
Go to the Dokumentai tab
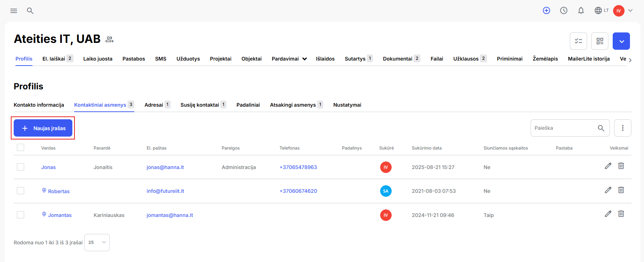point(401,59)
